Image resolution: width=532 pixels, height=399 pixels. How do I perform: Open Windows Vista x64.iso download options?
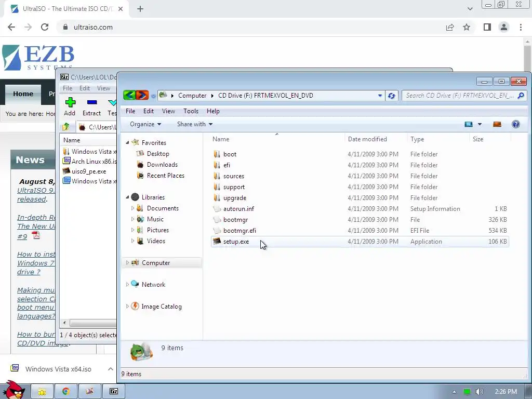click(111, 369)
